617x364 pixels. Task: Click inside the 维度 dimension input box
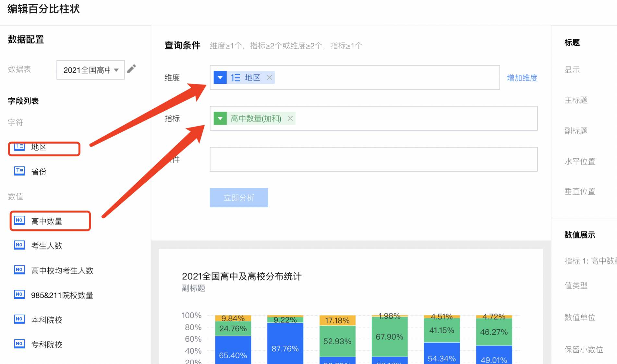pos(355,78)
